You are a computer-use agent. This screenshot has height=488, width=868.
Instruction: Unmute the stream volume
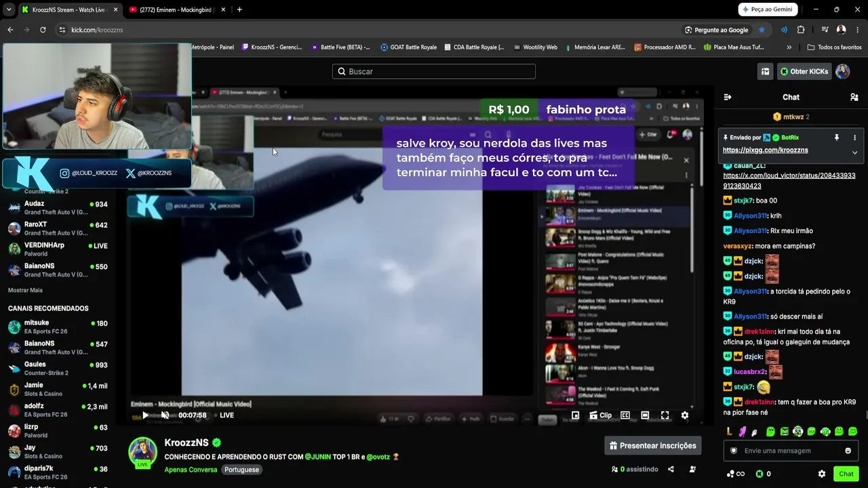pos(165,415)
